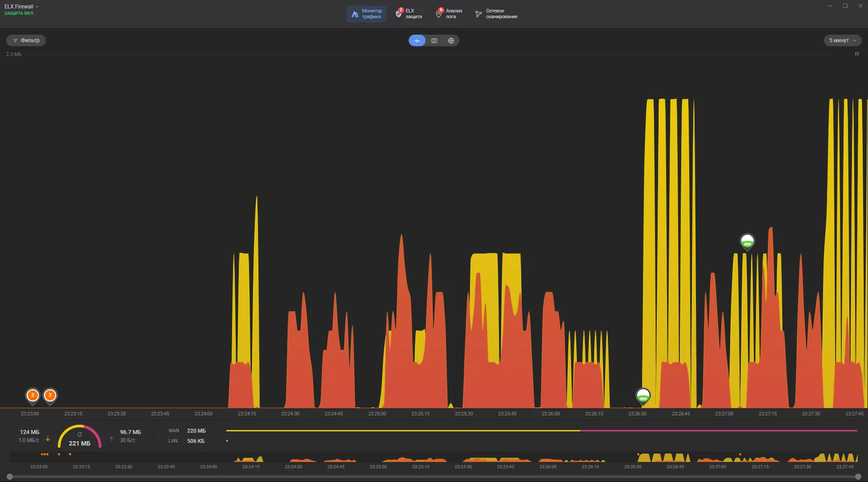Expand the ELX Firewall app menu
This screenshot has height=482, width=868.
(x=22, y=7)
